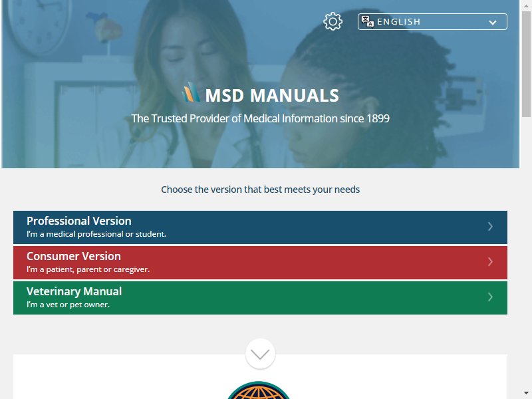Click the globe emblem icon
532x399 pixels.
point(259,390)
